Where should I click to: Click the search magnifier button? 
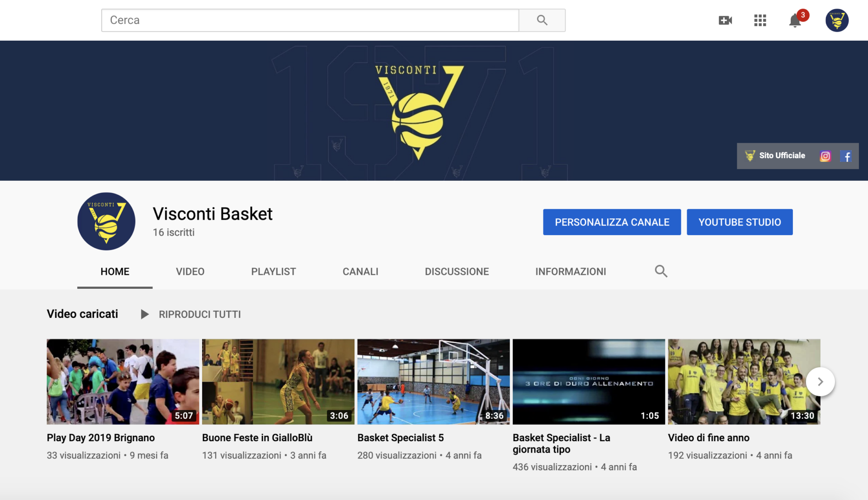tap(542, 20)
